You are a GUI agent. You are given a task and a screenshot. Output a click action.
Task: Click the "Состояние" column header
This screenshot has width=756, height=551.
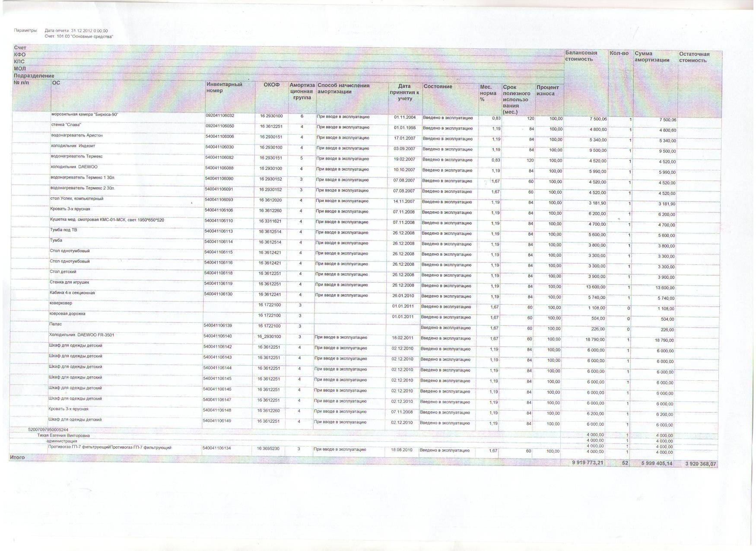pos(438,86)
